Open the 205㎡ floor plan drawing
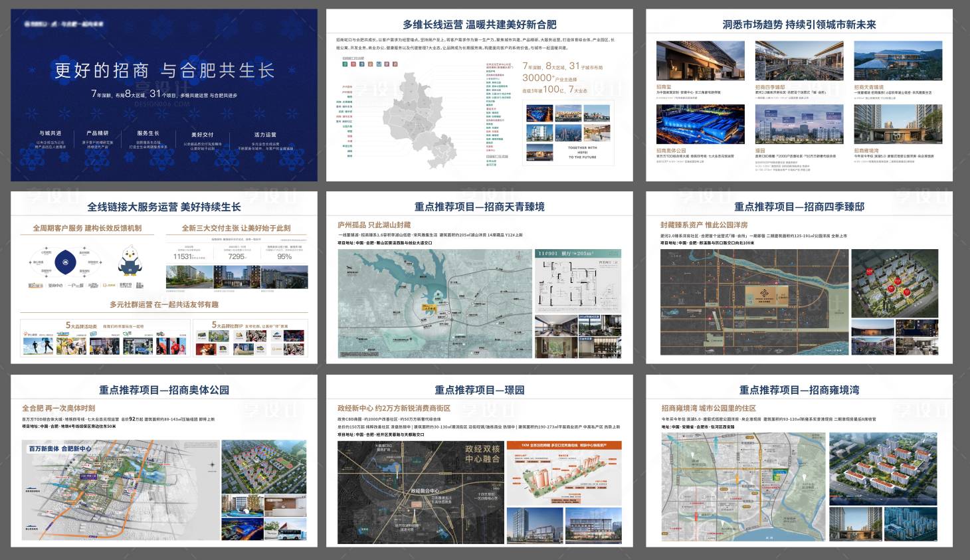Viewport: 970px width, 560px height. point(578,281)
